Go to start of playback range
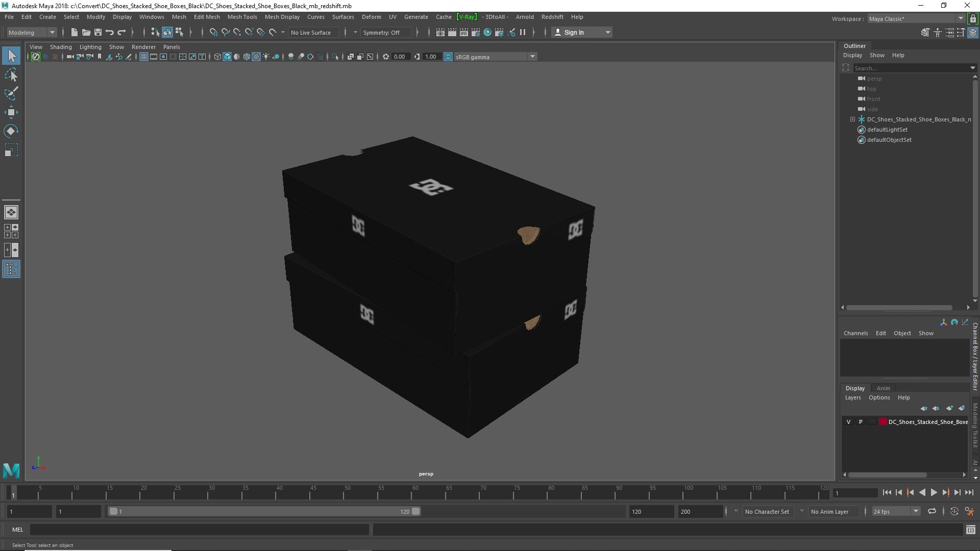Viewport: 980px width, 551px height. point(887,492)
